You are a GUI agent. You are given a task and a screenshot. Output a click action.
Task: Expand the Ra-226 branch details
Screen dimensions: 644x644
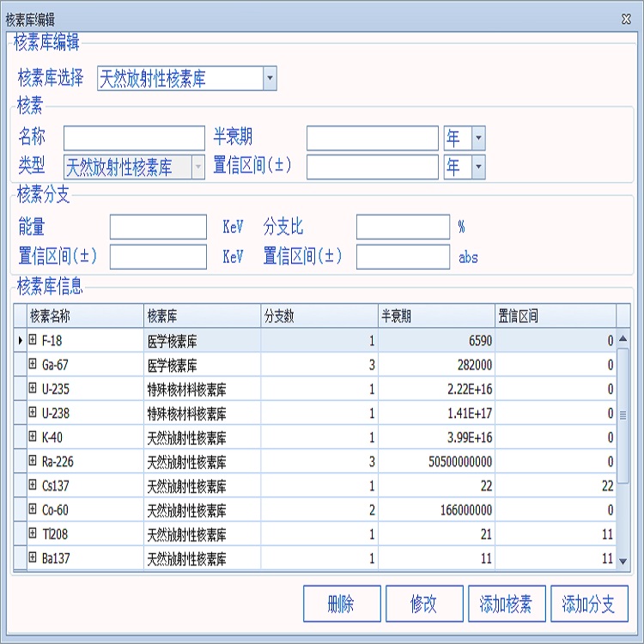click(33, 461)
